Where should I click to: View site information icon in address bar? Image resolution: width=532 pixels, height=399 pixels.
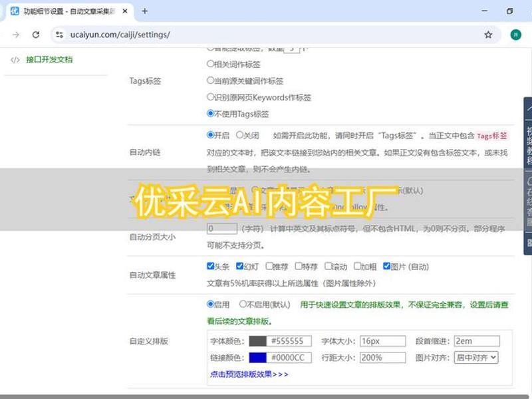click(x=59, y=35)
